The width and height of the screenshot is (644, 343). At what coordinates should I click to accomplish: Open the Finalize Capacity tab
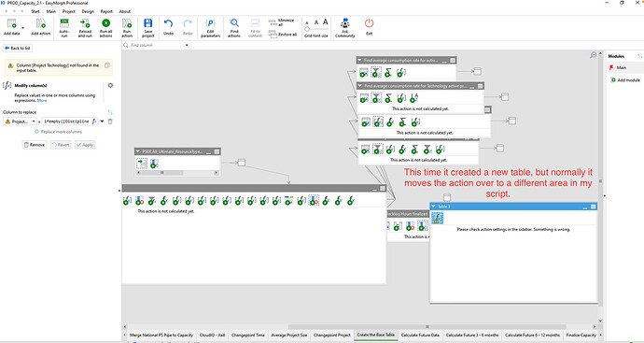point(581,336)
